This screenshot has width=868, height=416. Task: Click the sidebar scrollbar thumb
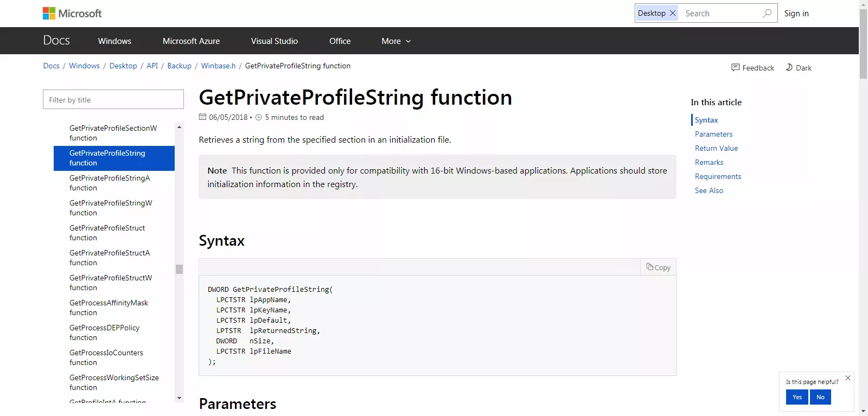[x=179, y=269]
